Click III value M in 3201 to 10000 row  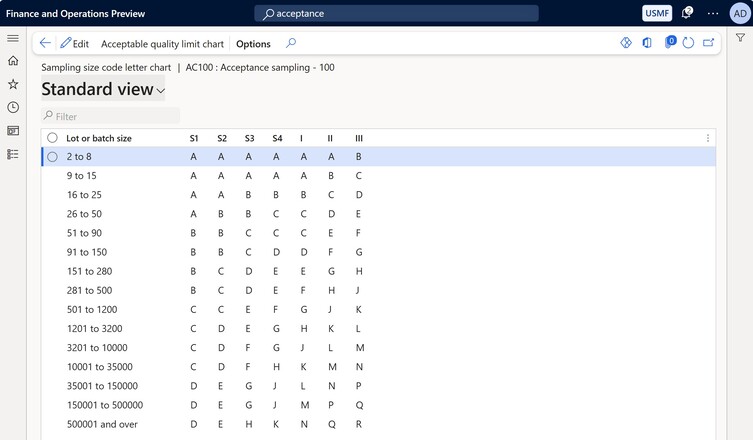(360, 348)
